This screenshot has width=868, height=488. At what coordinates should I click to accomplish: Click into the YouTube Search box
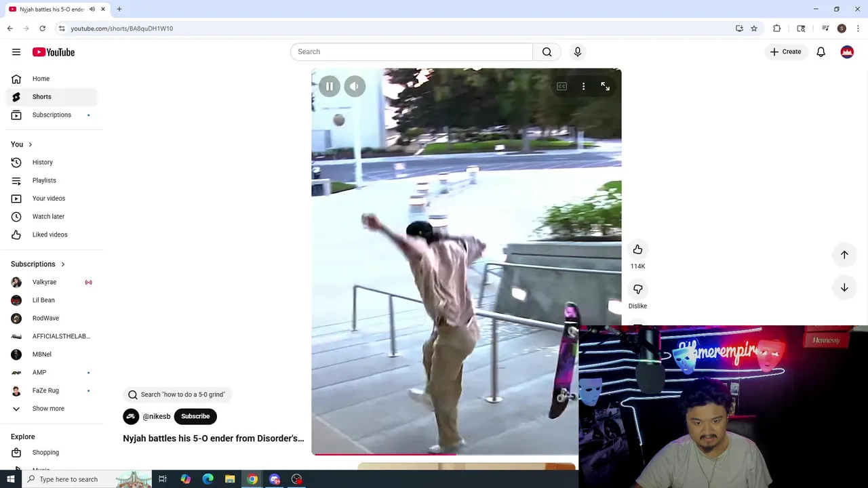point(412,52)
